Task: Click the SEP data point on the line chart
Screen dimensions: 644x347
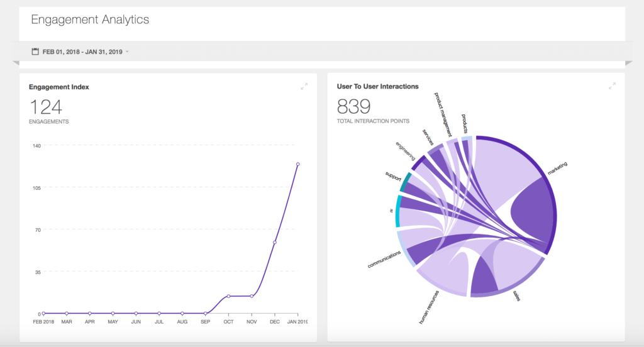Action: (206, 313)
